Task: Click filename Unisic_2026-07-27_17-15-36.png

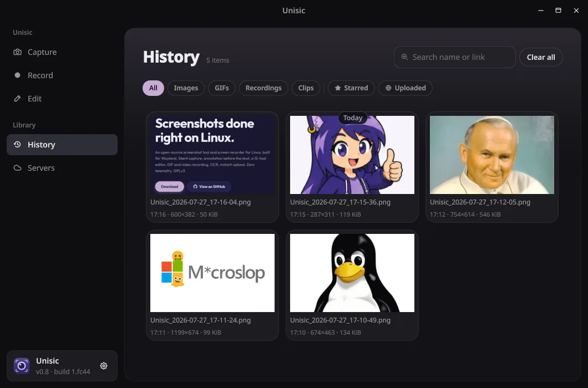Action: coord(340,202)
